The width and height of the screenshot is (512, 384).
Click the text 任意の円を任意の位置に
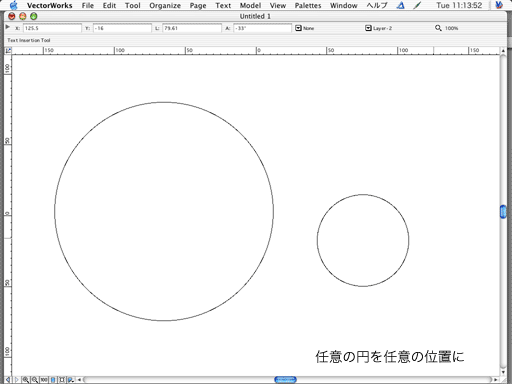(x=390, y=357)
